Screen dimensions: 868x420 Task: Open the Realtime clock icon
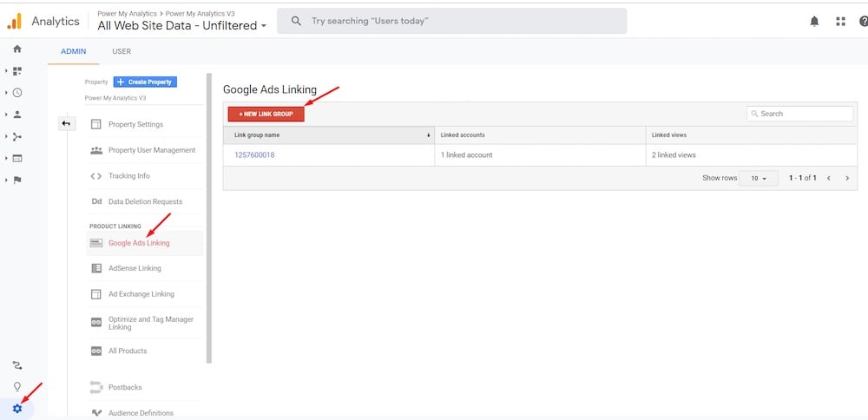(x=17, y=92)
